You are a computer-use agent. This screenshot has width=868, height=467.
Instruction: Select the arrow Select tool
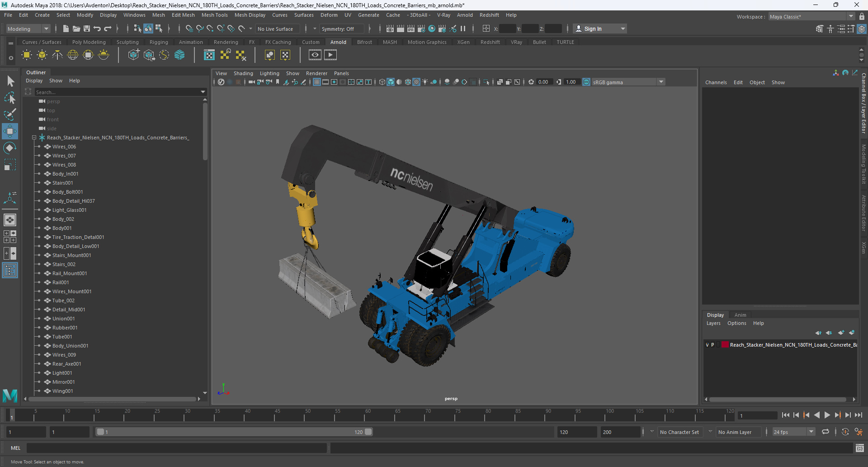point(10,81)
